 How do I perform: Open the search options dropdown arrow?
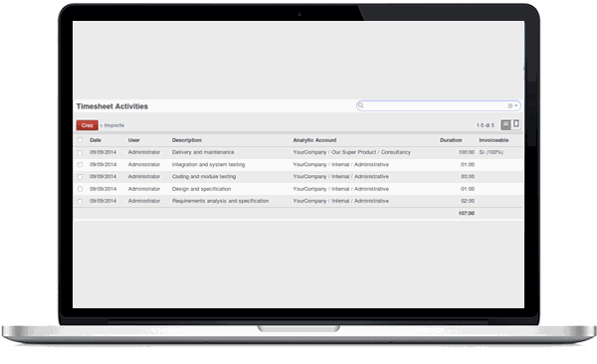click(x=515, y=105)
